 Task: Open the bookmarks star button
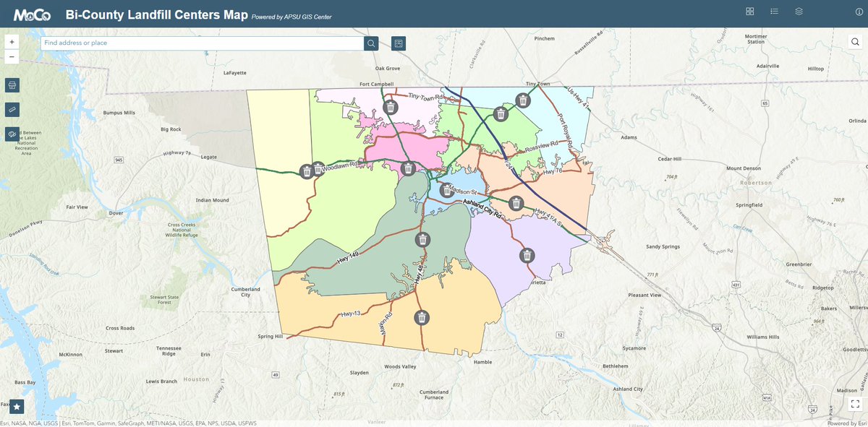pos(17,407)
